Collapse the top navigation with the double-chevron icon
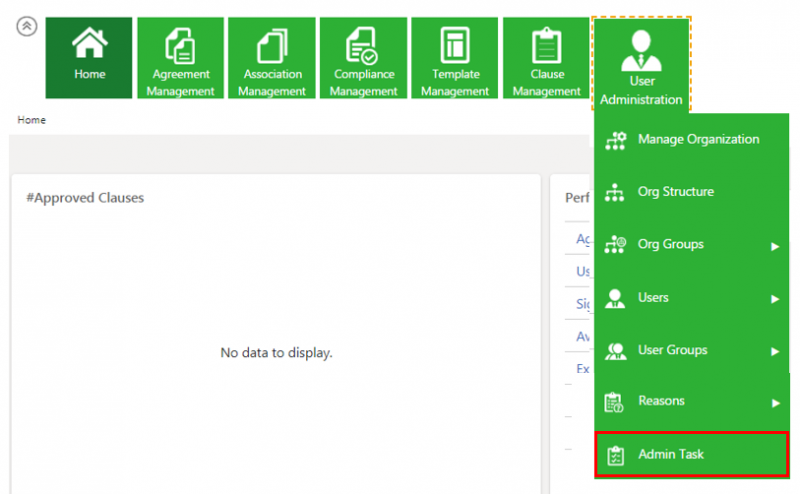The width and height of the screenshot is (800, 494). [27, 27]
